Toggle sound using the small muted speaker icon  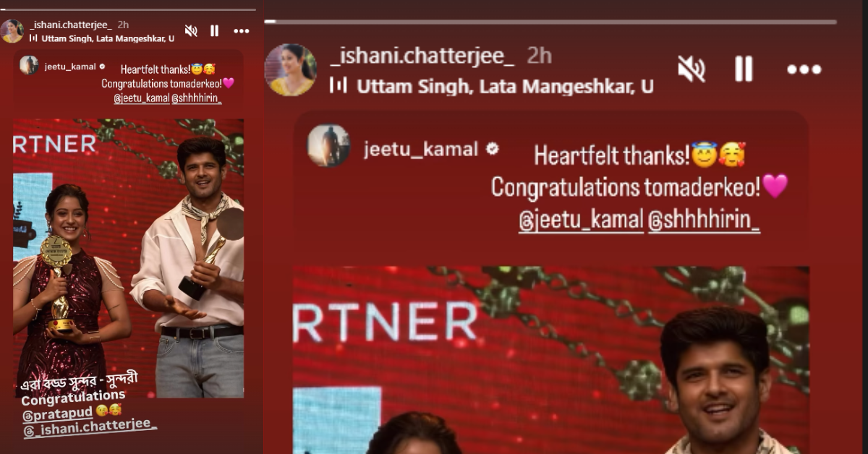point(191,31)
